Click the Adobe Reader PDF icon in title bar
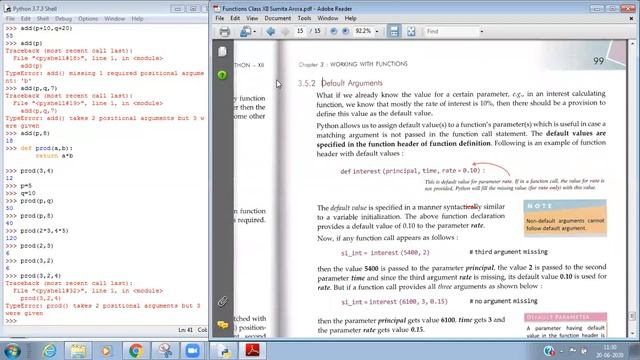The height and width of the screenshot is (360, 640). pyautogui.click(x=217, y=9)
